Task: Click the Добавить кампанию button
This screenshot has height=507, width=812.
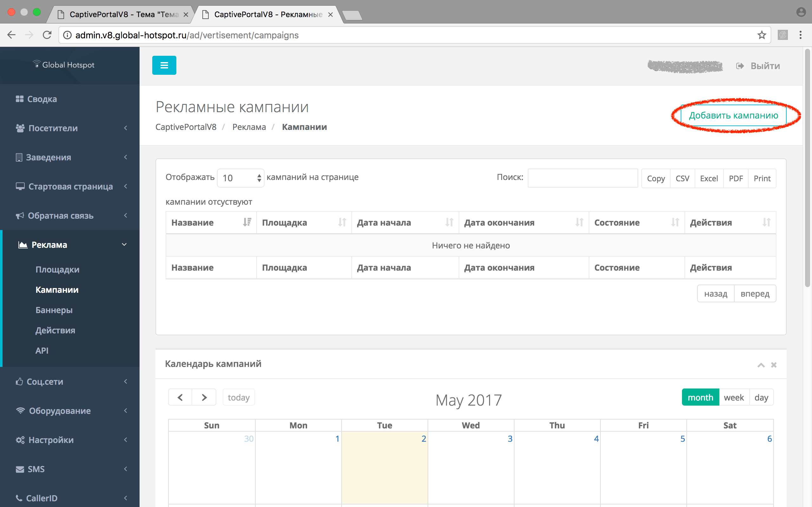Action: (x=734, y=115)
